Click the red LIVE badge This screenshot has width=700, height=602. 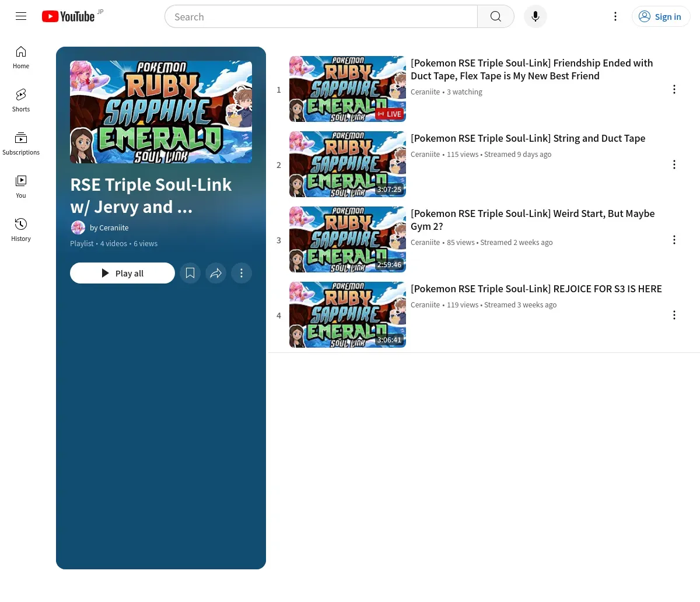390,114
